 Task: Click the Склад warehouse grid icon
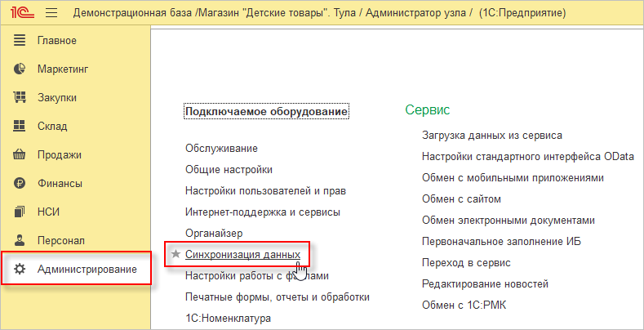[x=20, y=127]
